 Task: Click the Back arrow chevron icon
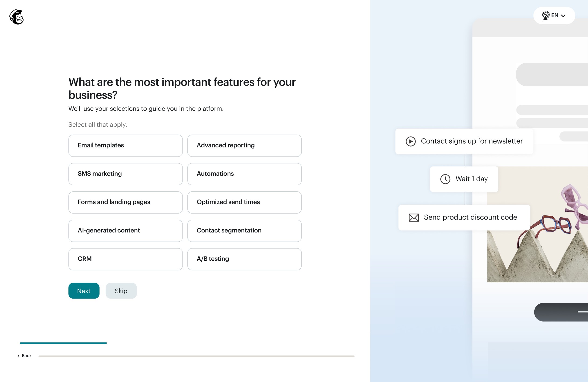click(18, 356)
